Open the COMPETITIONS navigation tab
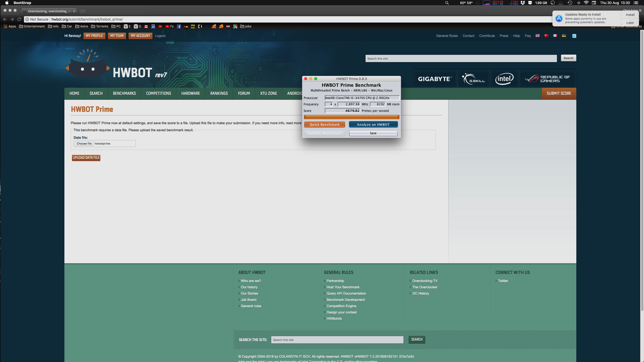The image size is (644, 362). [158, 94]
